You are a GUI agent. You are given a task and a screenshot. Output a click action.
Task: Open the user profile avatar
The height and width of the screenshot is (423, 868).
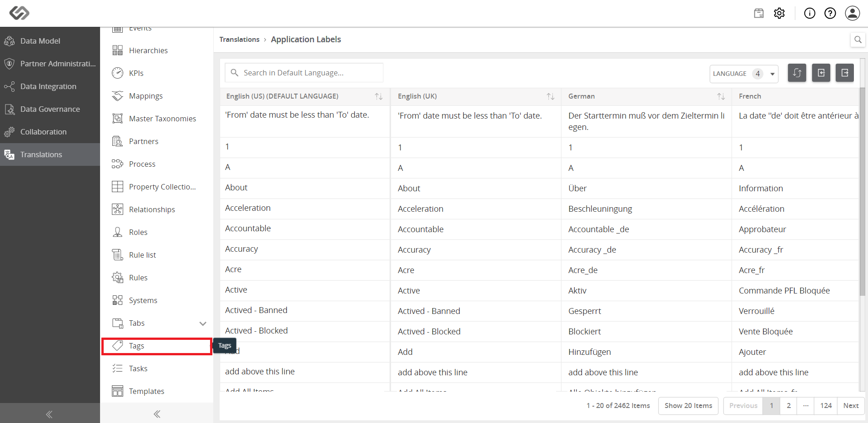853,13
